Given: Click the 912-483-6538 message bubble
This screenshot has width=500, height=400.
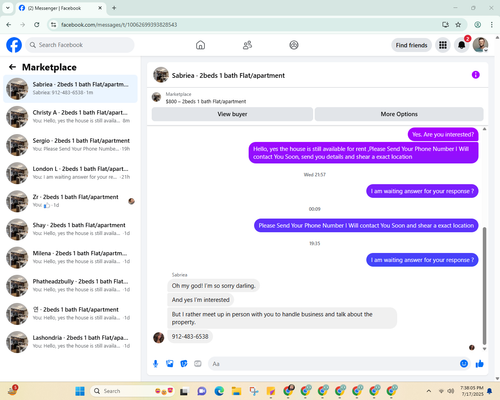Looking at the screenshot, I should point(190,337).
